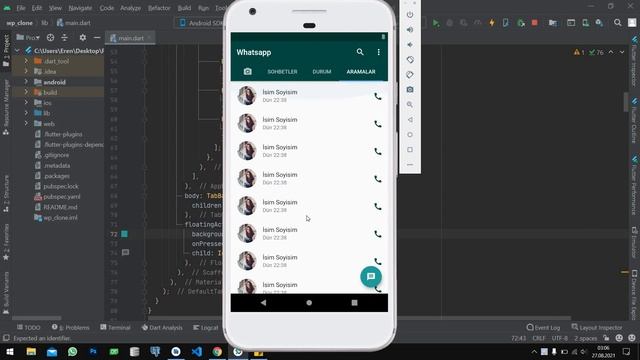Select the ARAMALAR tab
Viewport: 640px width, 360px height.
361,71
